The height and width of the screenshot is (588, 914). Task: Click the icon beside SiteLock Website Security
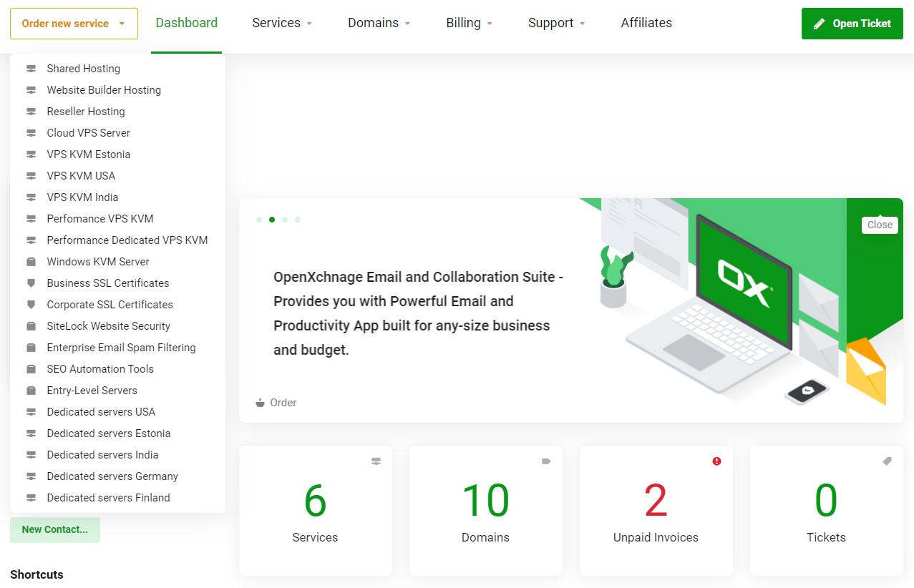[x=31, y=325]
